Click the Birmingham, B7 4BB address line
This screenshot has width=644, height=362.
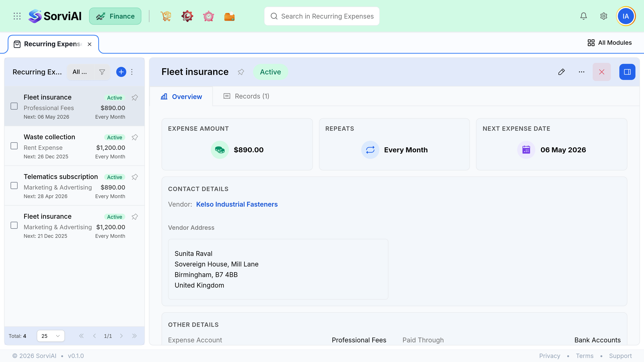point(206,275)
